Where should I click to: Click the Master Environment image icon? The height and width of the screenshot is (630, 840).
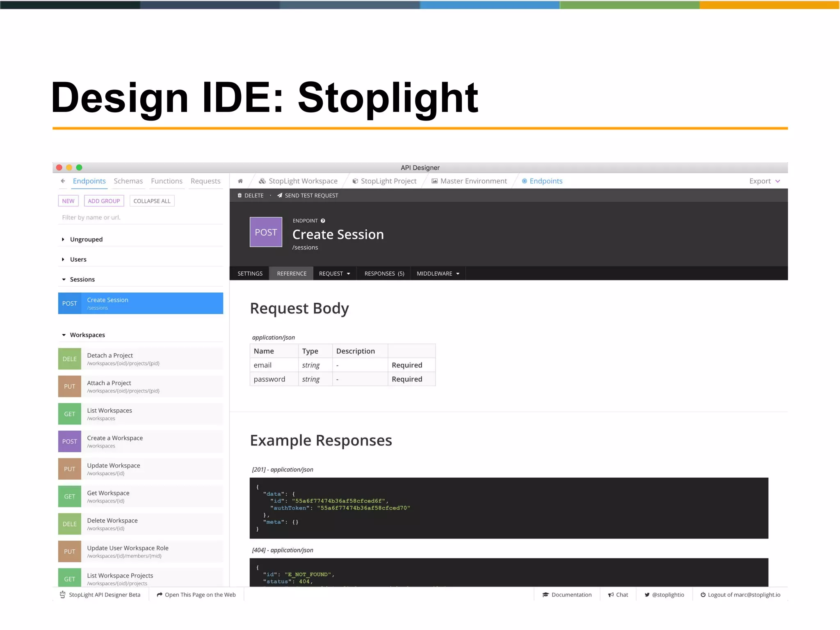point(434,181)
